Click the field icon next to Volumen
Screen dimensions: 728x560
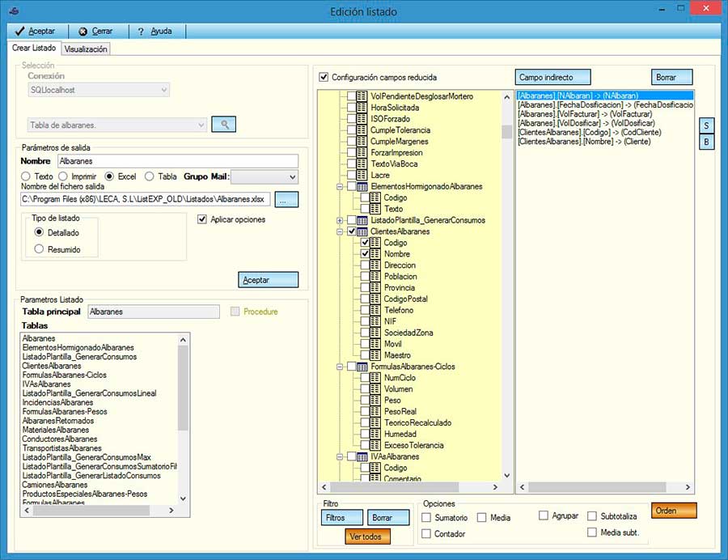pos(375,389)
